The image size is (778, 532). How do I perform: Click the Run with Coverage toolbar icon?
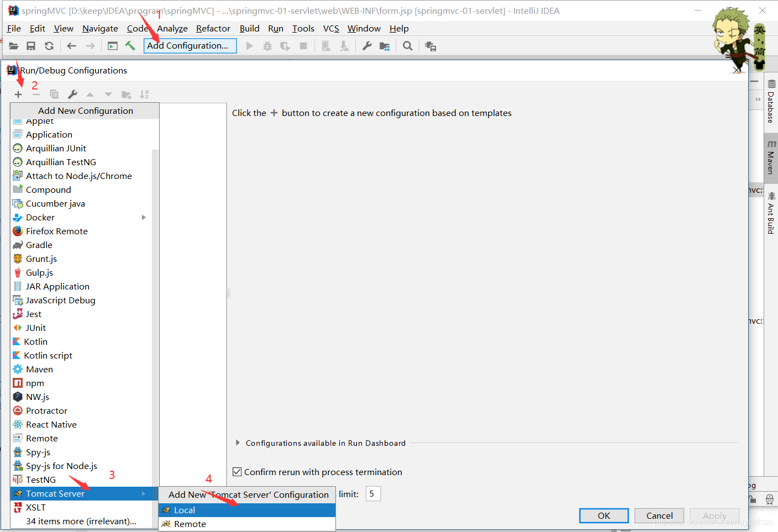pyautogui.click(x=285, y=46)
